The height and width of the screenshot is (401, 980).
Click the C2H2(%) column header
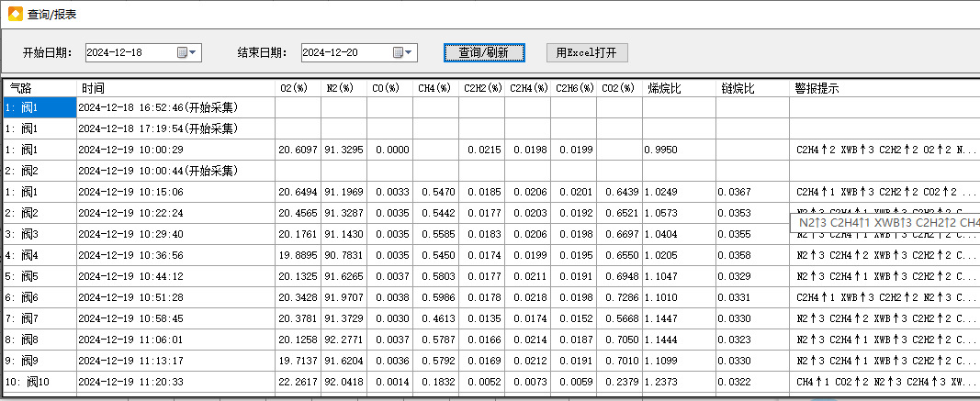[x=482, y=88]
